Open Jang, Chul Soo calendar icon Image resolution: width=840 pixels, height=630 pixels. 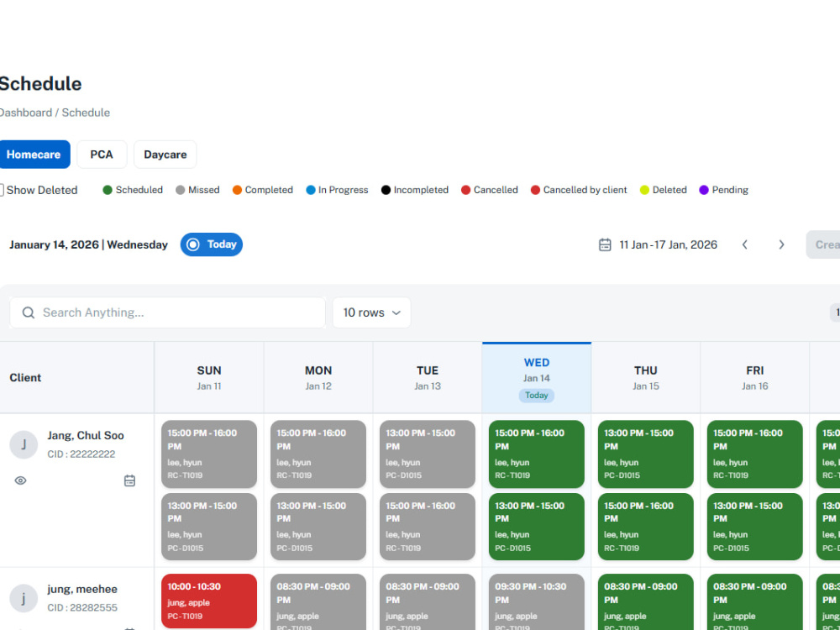[x=129, y=480]
